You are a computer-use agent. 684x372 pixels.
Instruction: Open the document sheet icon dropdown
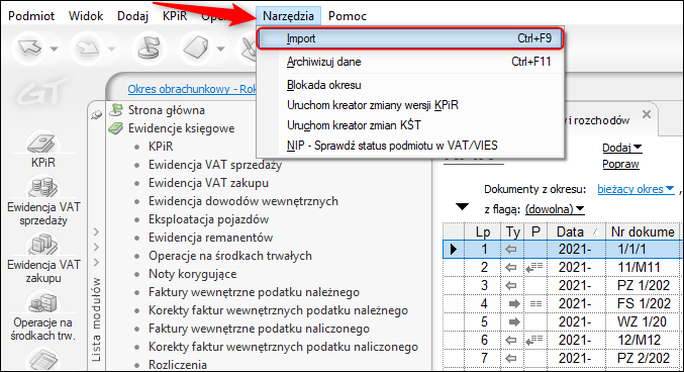point(221,48)
